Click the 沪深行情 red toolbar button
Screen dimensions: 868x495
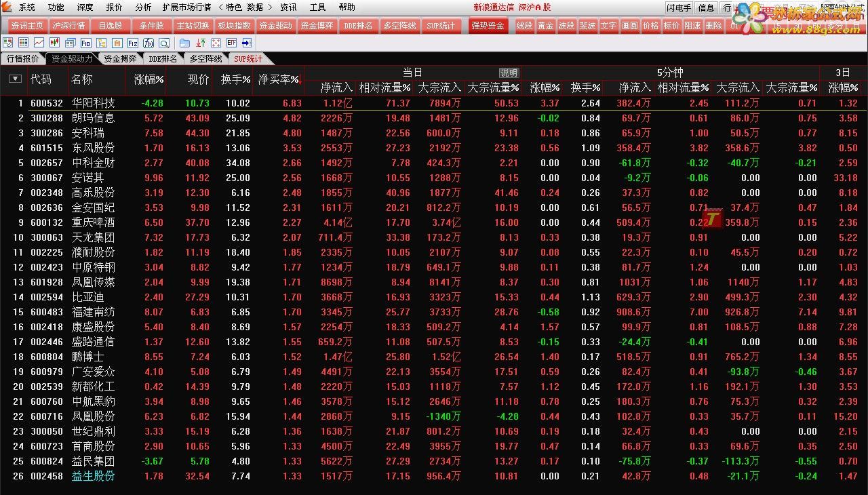68,26
